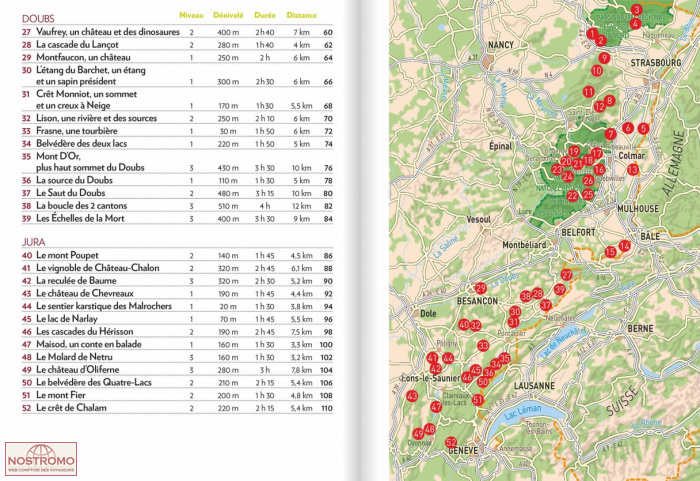700x481 pixels.
Task: Click map marker number 1
Action: click(x=592, y=33)
